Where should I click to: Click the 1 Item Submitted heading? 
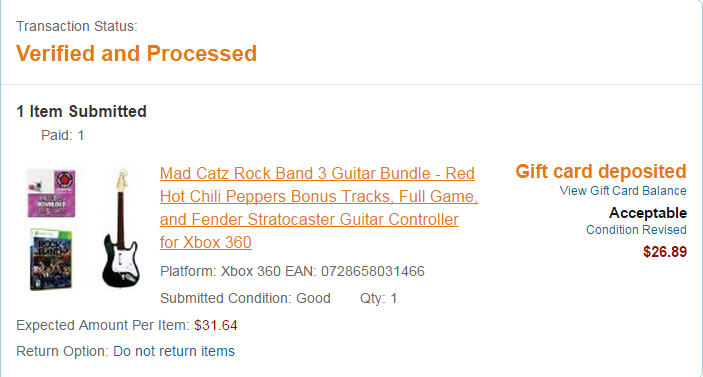pyautogui.click(x=81, y=111)
